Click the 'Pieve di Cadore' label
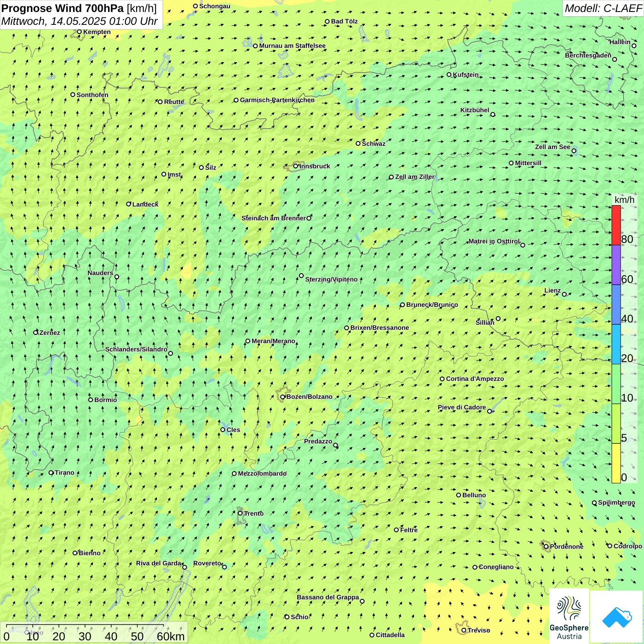The width and height of the screenshot is (644, 644). [462, 407]
